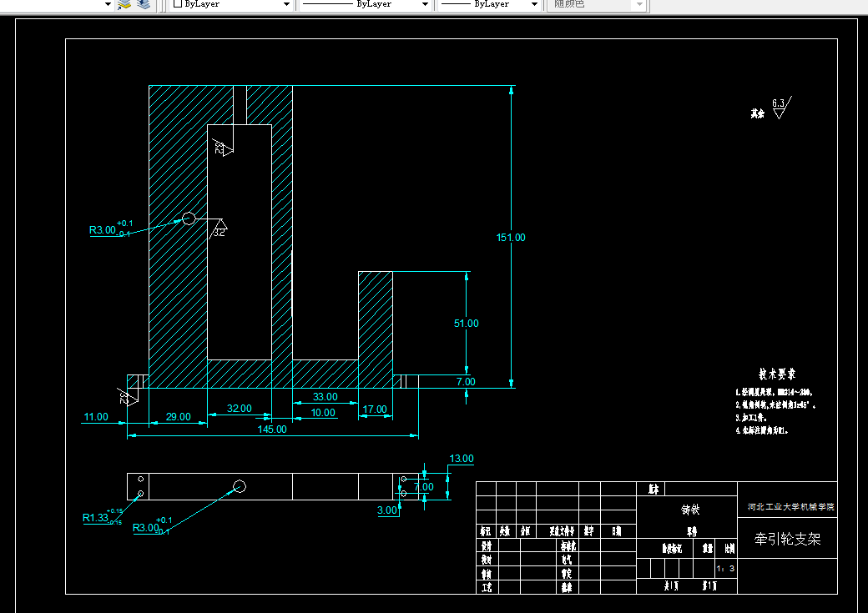Select the 6.3 surface roughness symbol
Viewport: 868px width, 613px height.
click(781, 108)
